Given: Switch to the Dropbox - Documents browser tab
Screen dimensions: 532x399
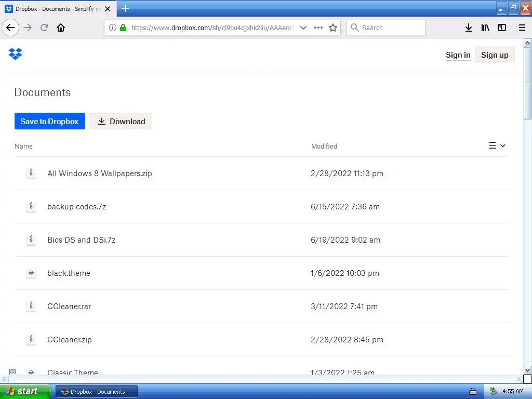Looking at the screenshot, I should click(x=58, y=9).
